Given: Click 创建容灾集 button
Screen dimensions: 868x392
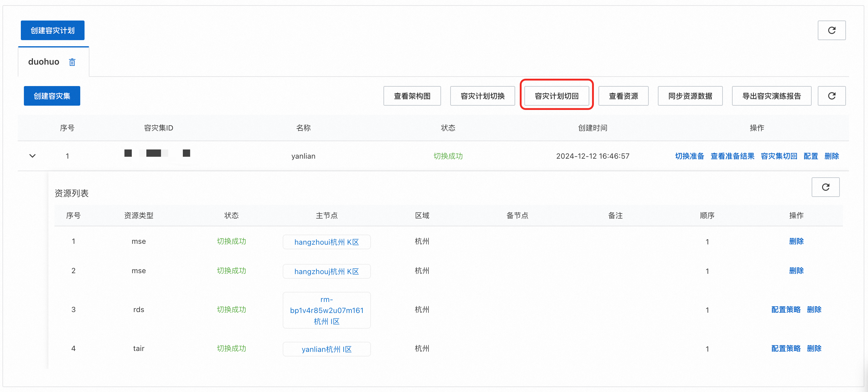Looking at the screenshot, I should coord(52,96).
